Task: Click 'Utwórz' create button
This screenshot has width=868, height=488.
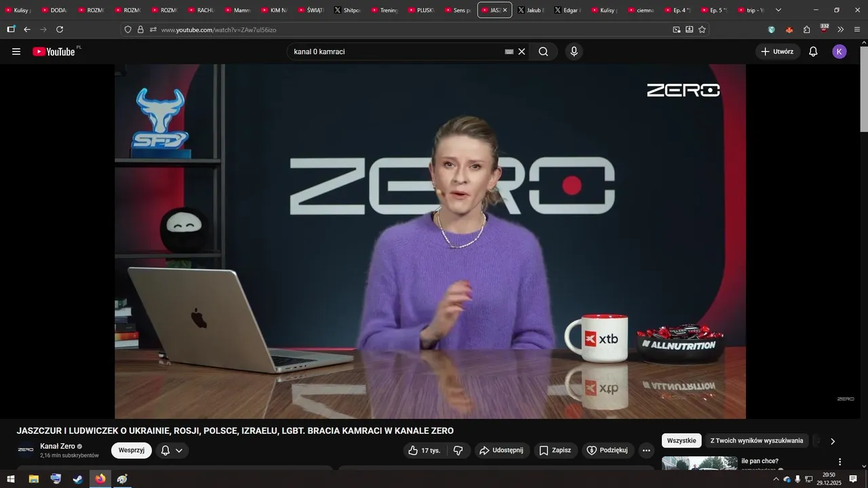Action: [x=778, y=52]
